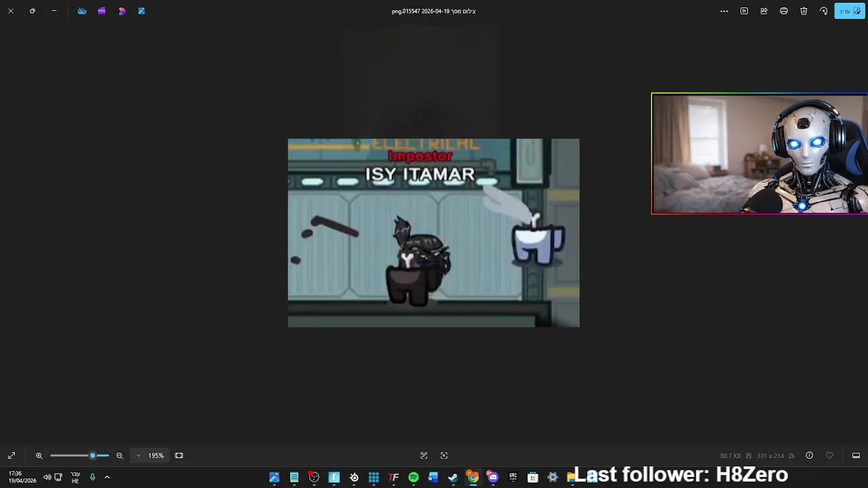Expand hidden tray icons chevron

click(106, 477)
